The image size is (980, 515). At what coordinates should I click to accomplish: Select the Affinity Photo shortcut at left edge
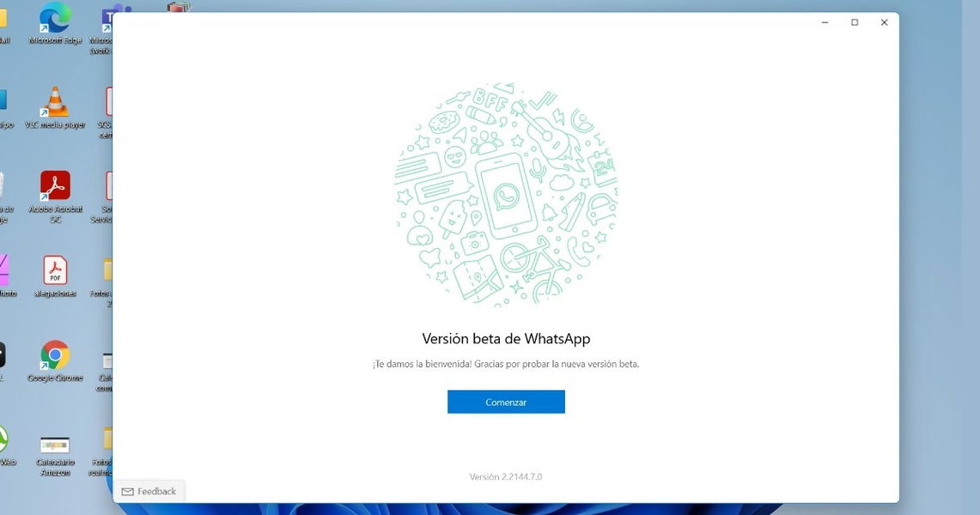[3, 271]
